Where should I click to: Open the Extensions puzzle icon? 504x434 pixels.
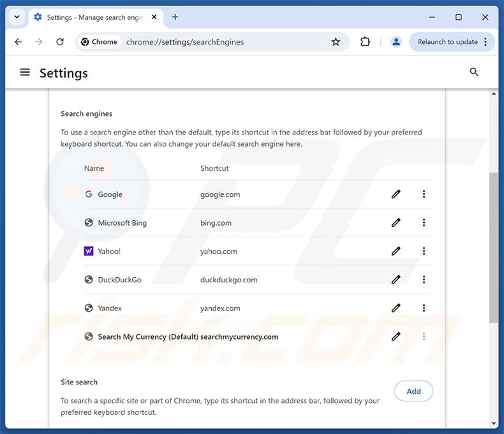[365, 41]
